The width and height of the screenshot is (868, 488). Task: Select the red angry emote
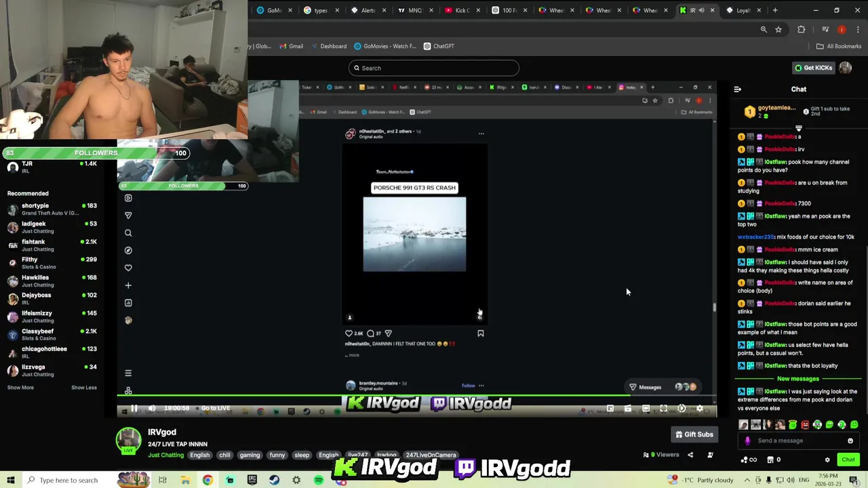coord(805,425)
